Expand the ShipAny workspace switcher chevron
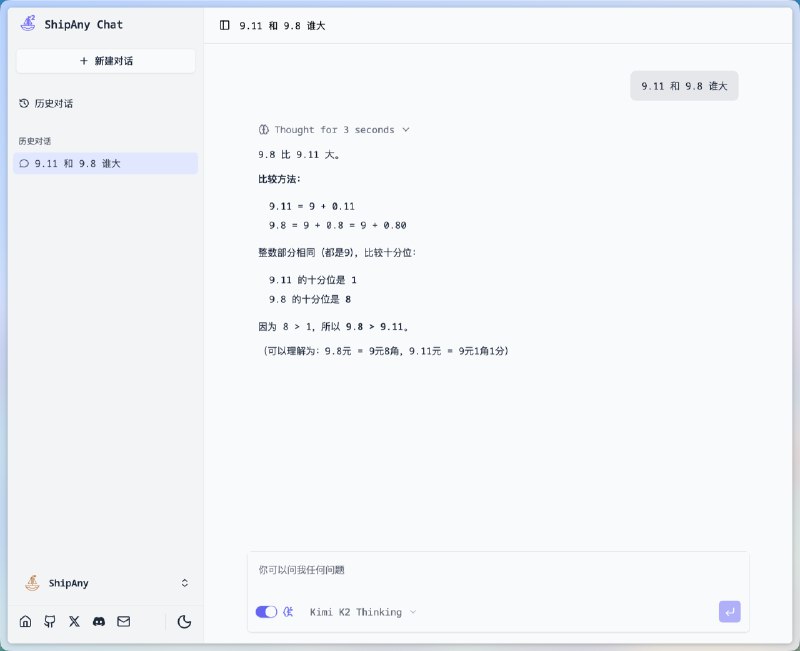800x651 pixels. (x=185, y=583)
